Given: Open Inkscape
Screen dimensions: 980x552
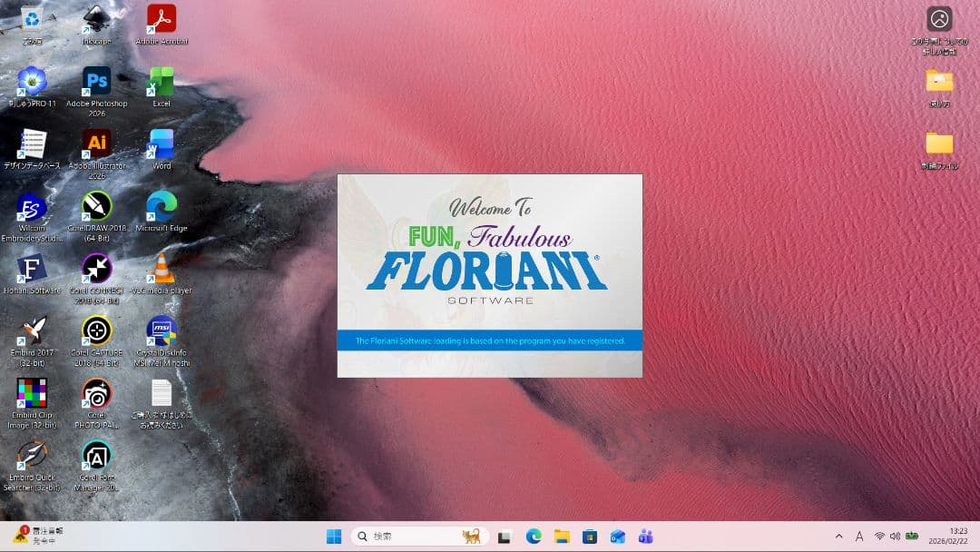Looking at the screenshot, I should tap(97, 20).
